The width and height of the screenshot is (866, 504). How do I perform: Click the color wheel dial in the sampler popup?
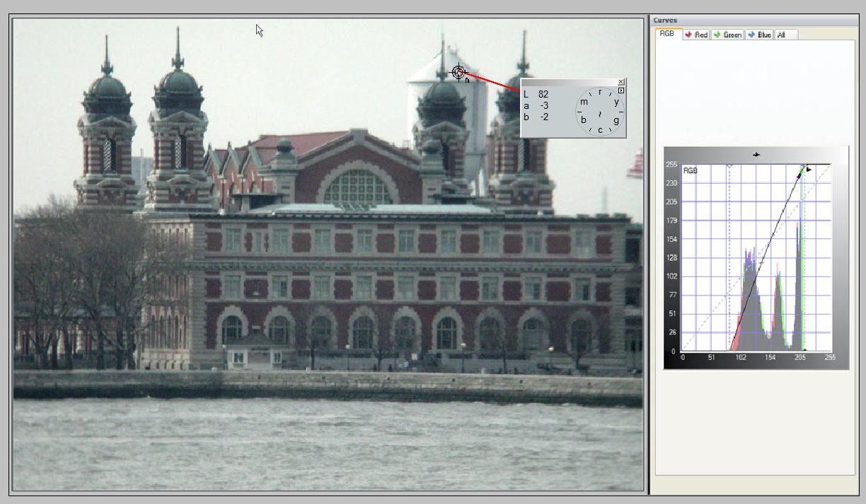point(600,111)
